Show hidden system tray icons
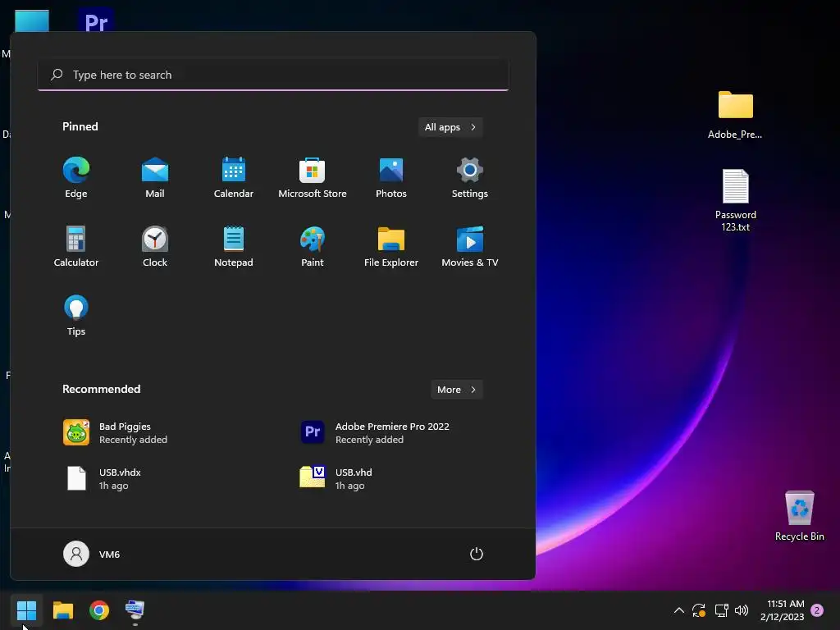 click(678, 610)
